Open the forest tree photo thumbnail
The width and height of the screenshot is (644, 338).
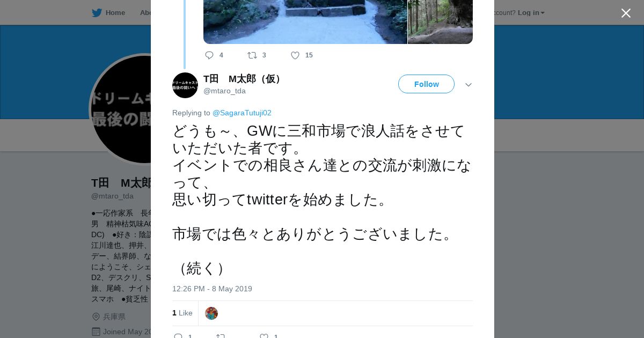click(441, 21)
